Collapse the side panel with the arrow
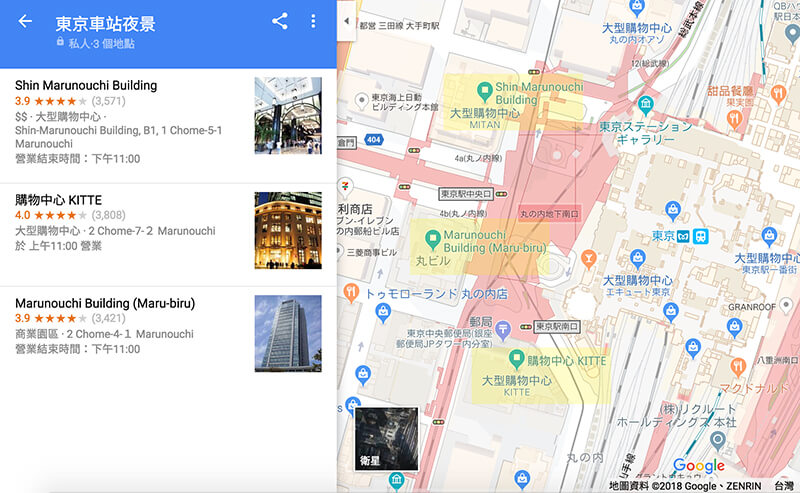This screenshot has width=800, height=493. pos(346,21)
